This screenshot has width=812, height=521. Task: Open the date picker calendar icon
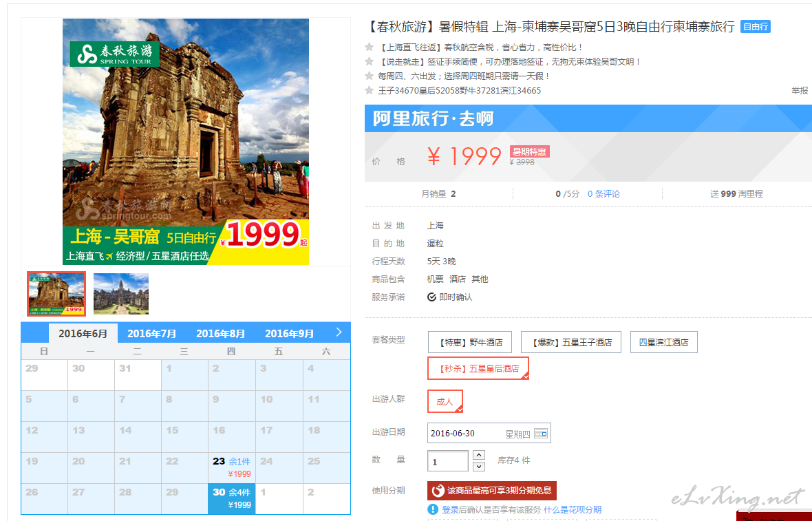[x=541, y=433]
